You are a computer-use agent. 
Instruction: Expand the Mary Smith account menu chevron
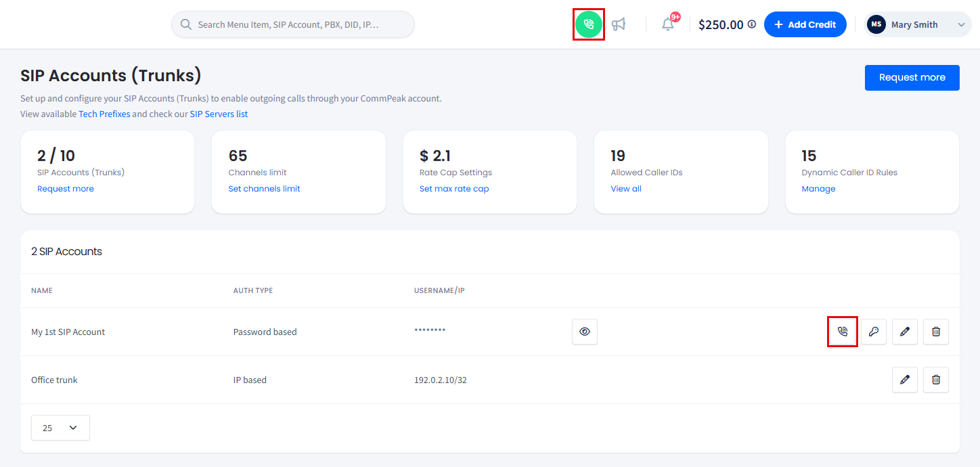point(961,24)
